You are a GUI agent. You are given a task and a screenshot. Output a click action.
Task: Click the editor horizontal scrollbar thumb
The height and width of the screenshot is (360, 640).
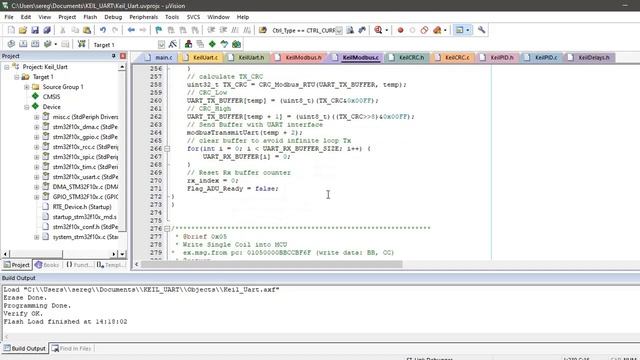[271, 264]
